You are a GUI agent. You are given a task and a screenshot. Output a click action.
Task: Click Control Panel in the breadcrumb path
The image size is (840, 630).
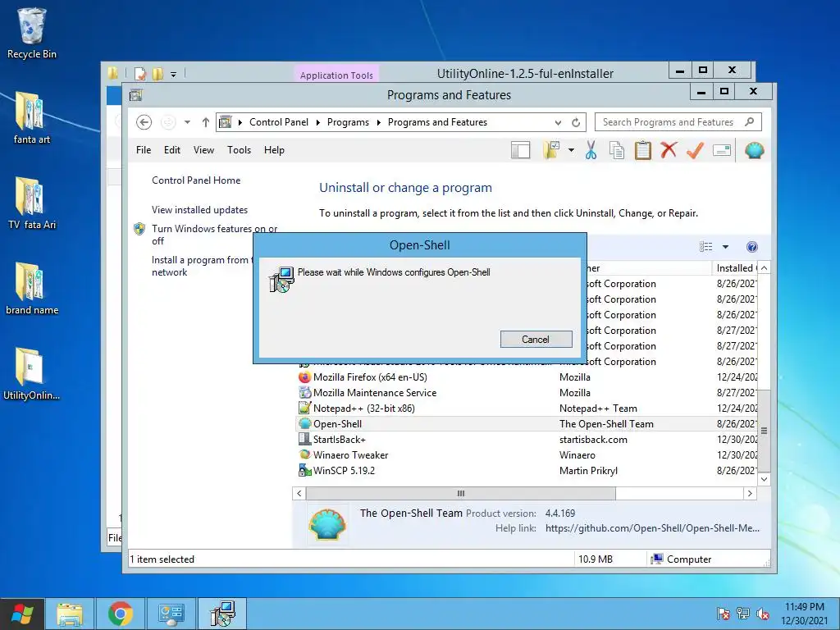coord(279,122)
